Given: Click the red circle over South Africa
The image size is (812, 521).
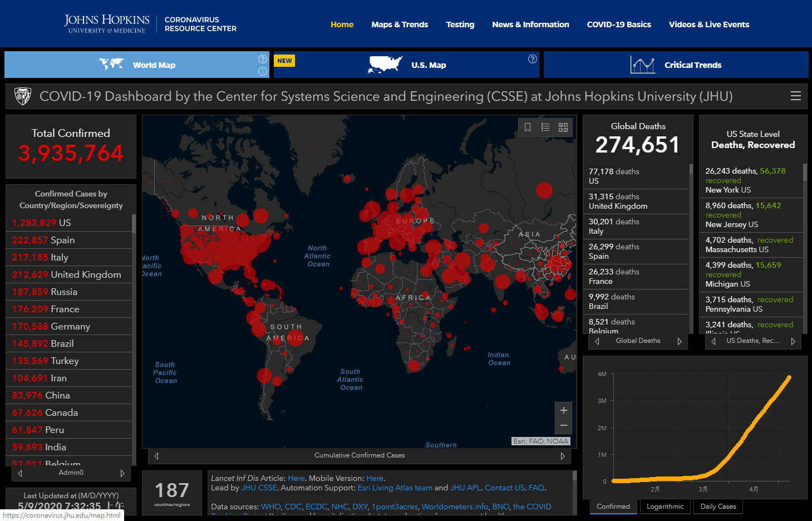Looking at the screenshot, I should pyautogui.click(x=414, y=366).
